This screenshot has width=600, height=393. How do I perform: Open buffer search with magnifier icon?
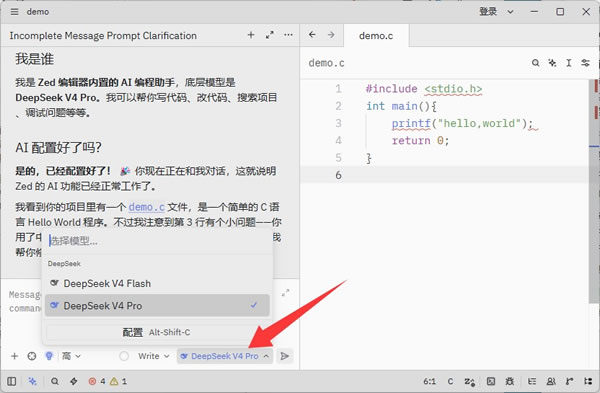click(x=535, y=63)
